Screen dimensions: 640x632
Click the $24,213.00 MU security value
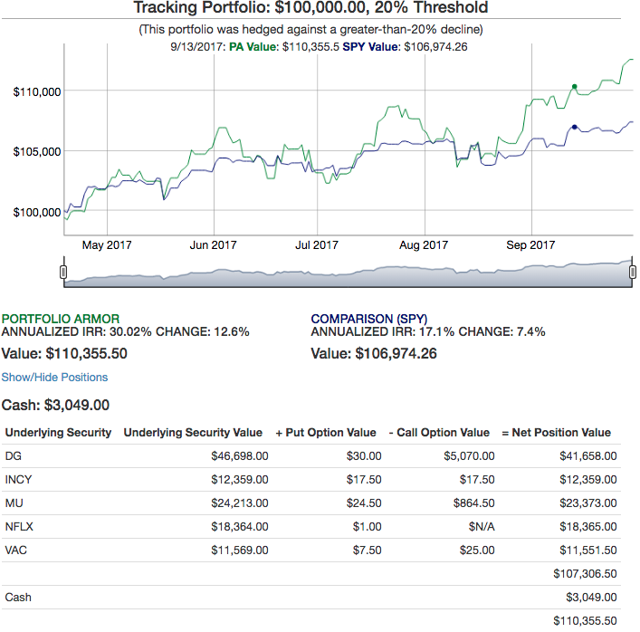(x=240, y=503)
